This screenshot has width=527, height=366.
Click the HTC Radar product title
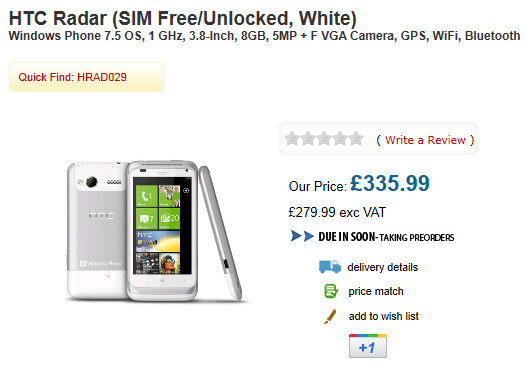tap(183, 18)
